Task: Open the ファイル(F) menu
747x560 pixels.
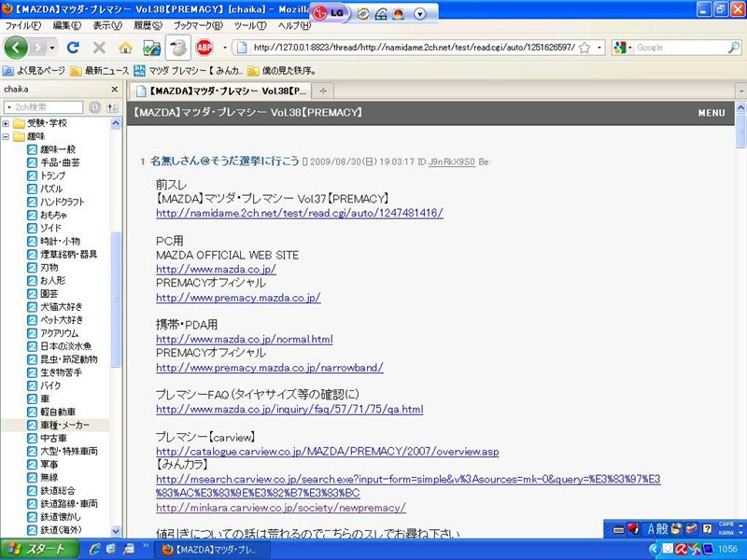Action: click(22, 25)
